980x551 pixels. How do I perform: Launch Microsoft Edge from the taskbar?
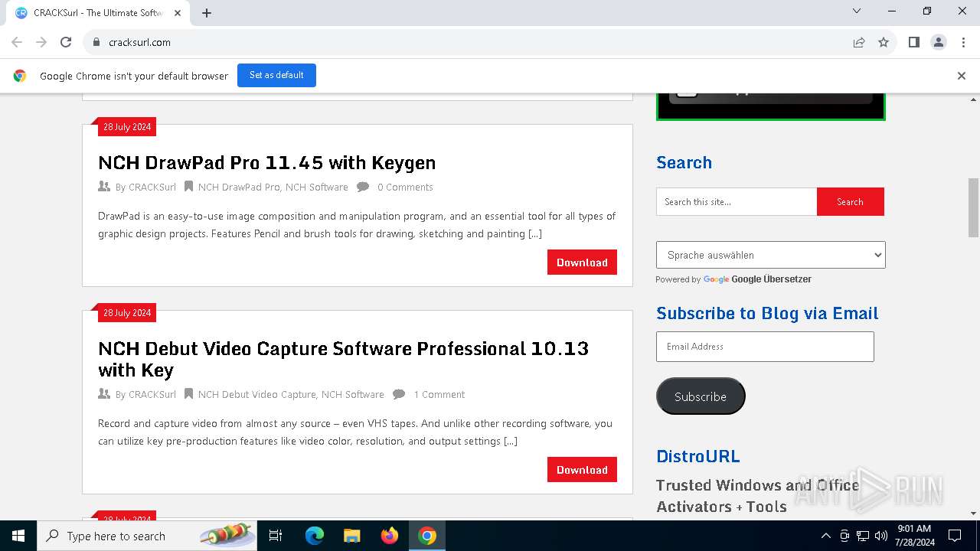tap(315, 536)
